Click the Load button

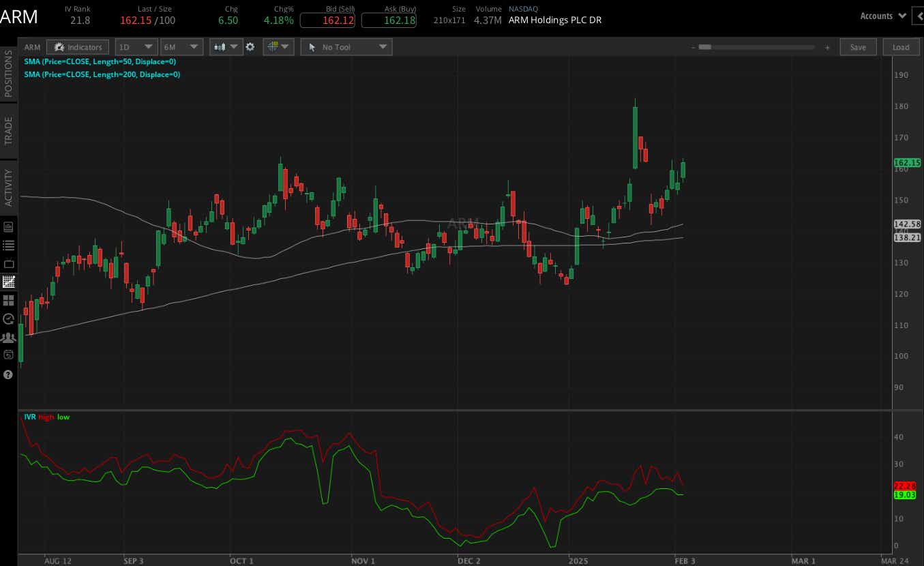(x=901, y=47)
